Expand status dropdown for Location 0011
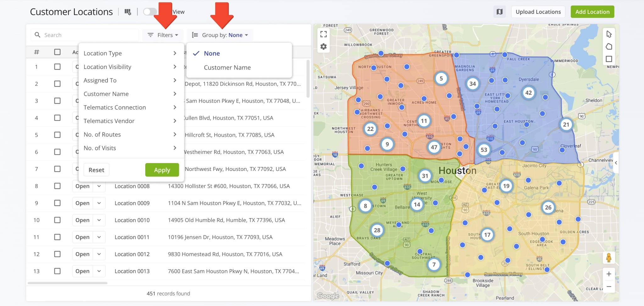Image resolution: width=644 pixels, height=306 pixels. [x=99, y=237]
